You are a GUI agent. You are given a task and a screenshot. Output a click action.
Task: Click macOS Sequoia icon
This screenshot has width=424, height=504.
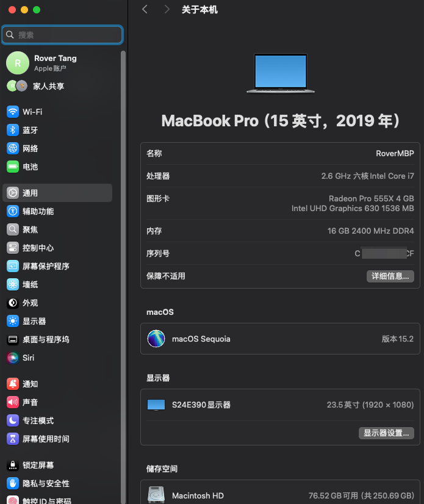click(x=156, y=339)
